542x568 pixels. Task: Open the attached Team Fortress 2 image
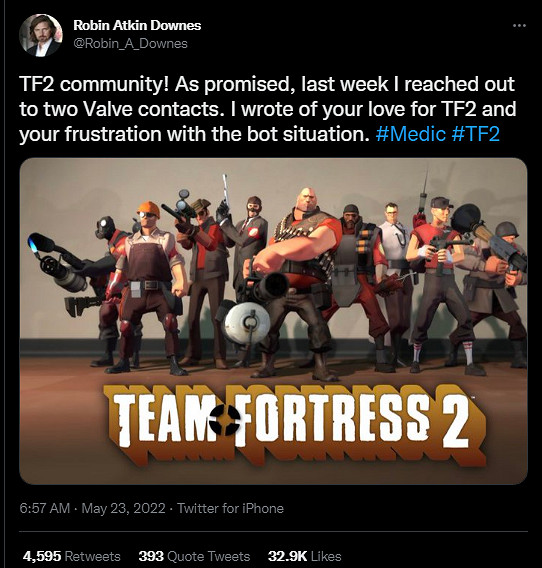point(274,321)
